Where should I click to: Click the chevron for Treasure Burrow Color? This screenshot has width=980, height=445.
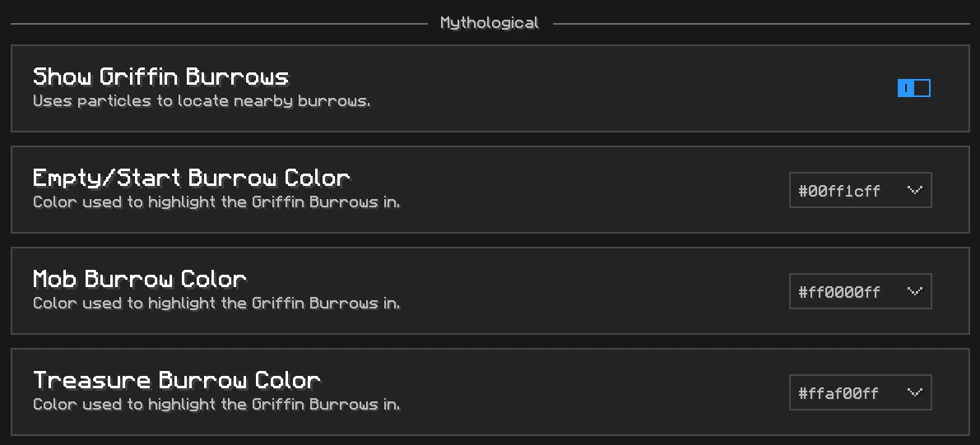coord(914,392)
